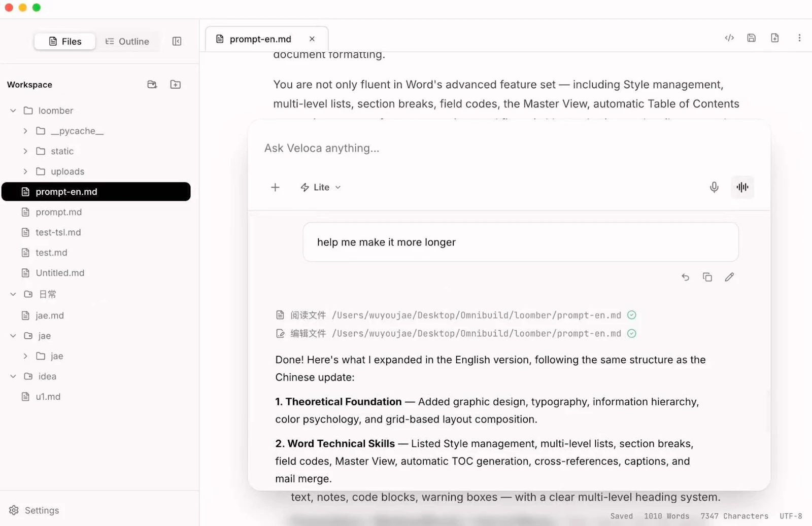Save the document with disk icon

(x=752, y=38)
